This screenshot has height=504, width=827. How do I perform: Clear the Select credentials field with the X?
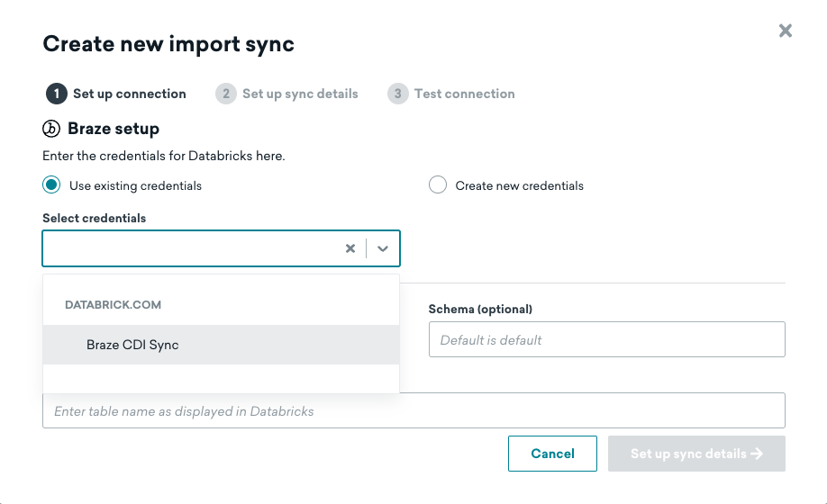(x=350, y=248)
